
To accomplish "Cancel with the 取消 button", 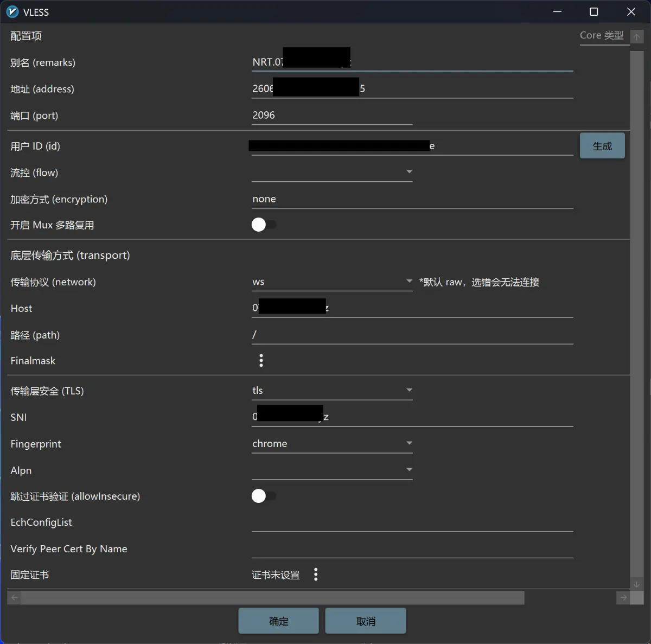I will tap(366, 621).
